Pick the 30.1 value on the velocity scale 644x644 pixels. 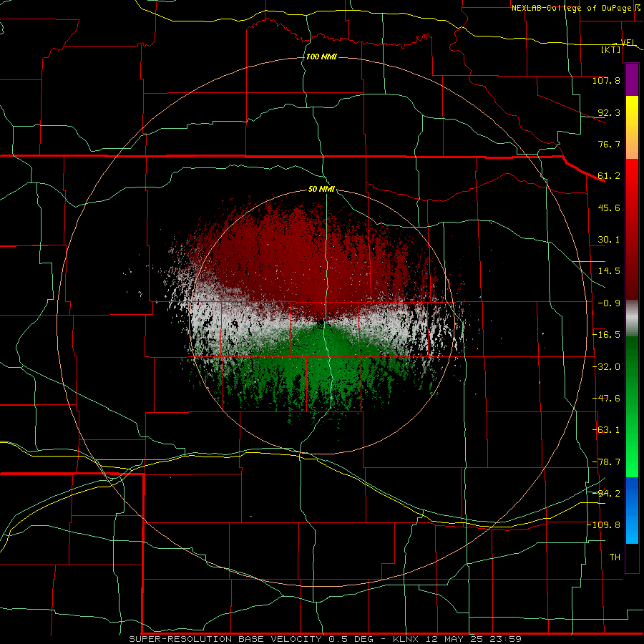coord(609,240)
